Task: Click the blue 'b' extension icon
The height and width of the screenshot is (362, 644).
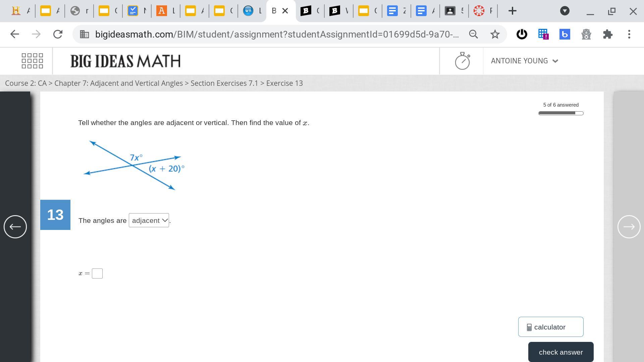Action: (x=565, y=34)
